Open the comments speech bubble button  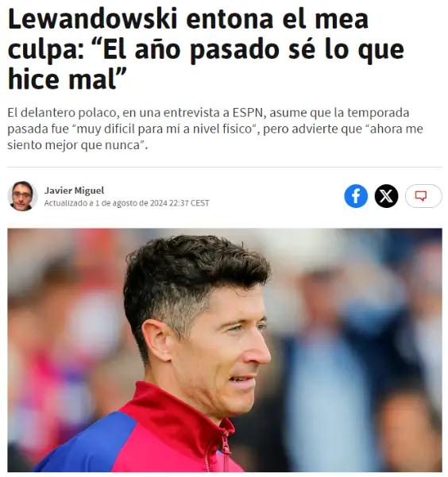[x=423, y=196]
